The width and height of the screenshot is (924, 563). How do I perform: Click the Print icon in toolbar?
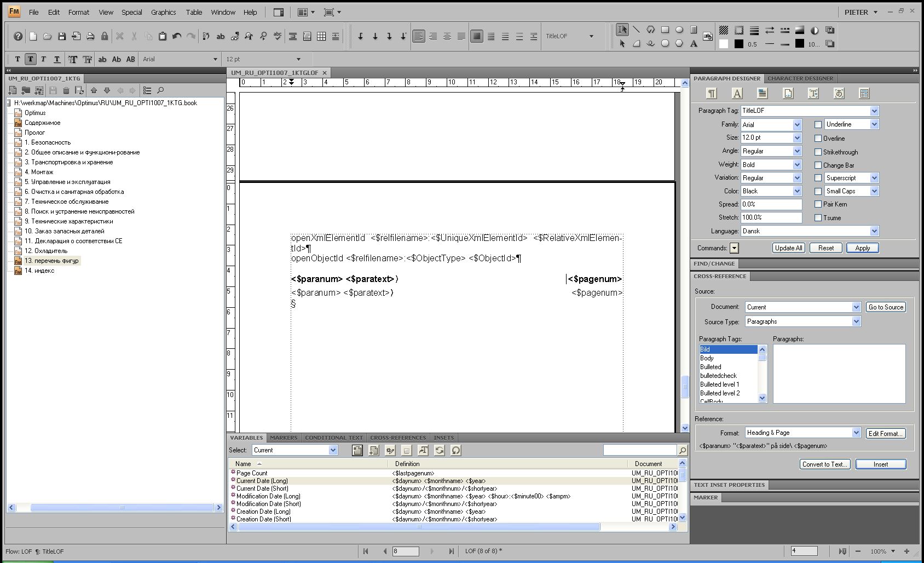90,36
